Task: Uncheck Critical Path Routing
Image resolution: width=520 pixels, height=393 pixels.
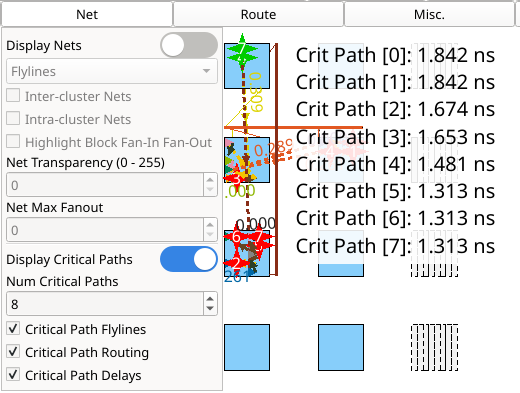Action: tap(13, 352)
